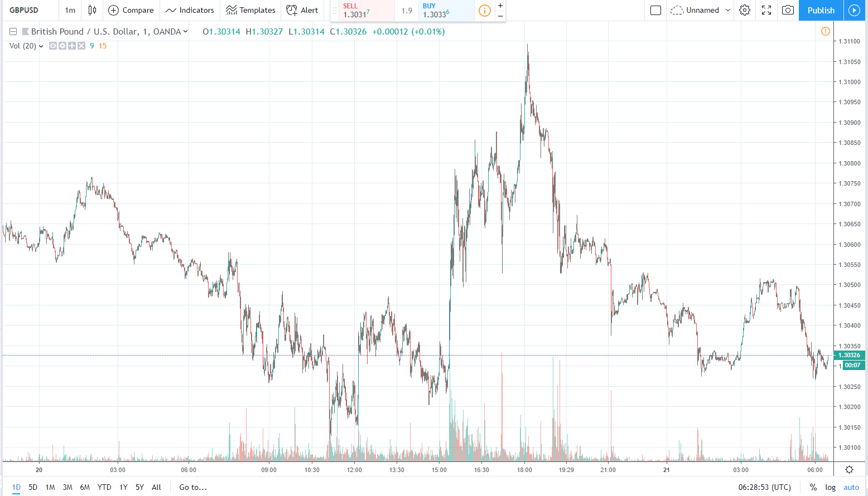Click the 1.9 spread value
The width and height of the screenshot is (868, 496).
point(407,11)
